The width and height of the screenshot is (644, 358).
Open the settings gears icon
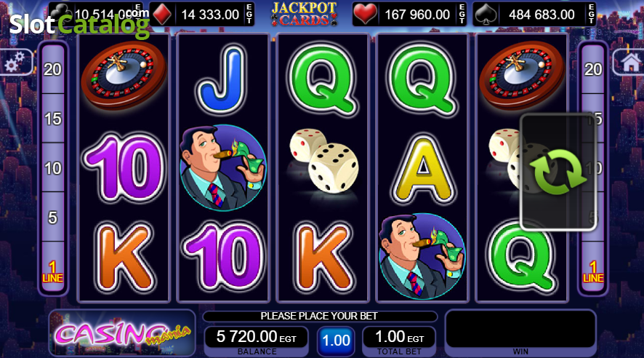15,62
